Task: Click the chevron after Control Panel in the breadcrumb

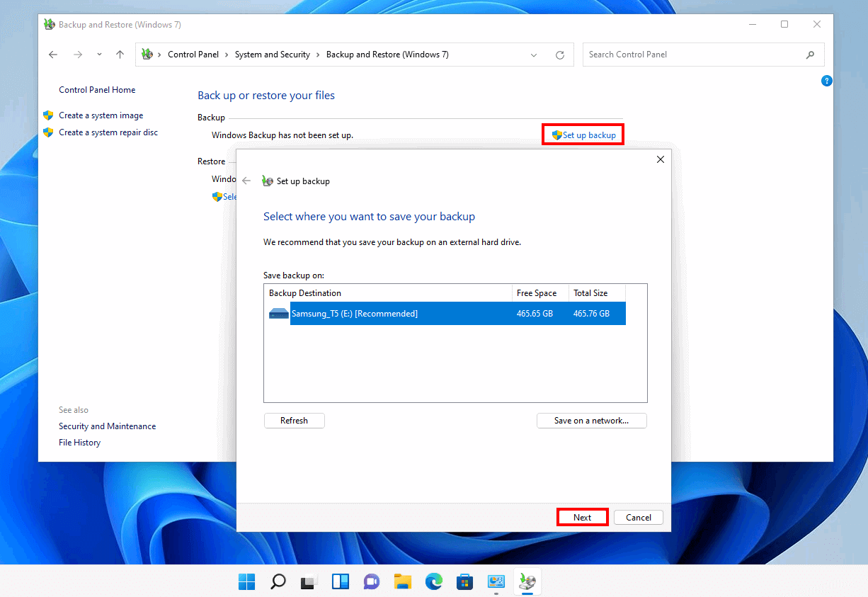Action: pos(225,54)
